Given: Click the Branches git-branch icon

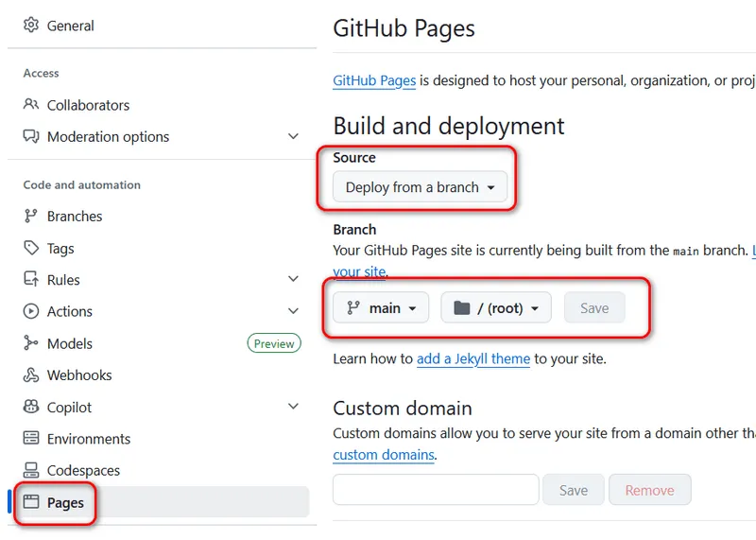Looking at the screenshot, I should pos(31,217).
